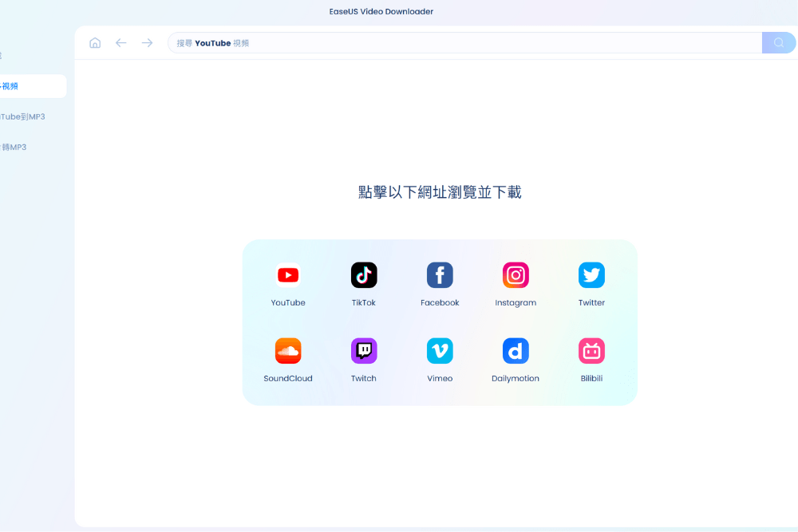Screen dimensions: 798x532
Task: Click the Twitch text label
Action: click(x=364, y=378)
